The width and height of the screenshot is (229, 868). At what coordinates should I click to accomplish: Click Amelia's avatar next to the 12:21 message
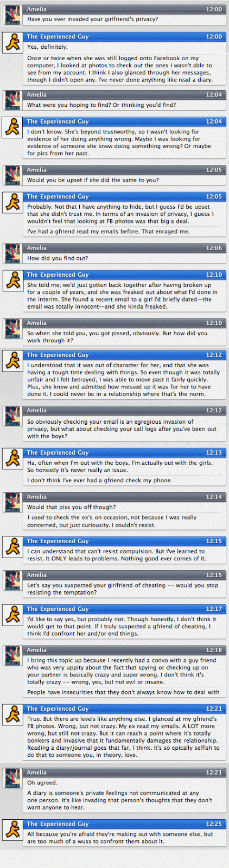point(12,777)
